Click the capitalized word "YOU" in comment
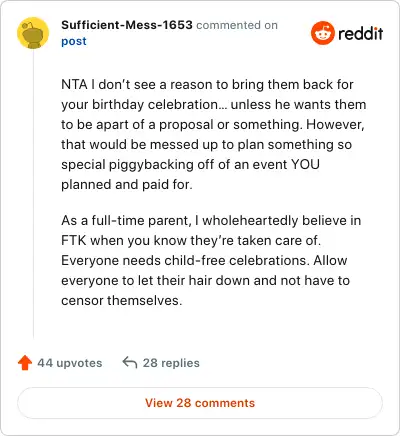400x436 pixels. pyautogui.click(x=306, y=164)
